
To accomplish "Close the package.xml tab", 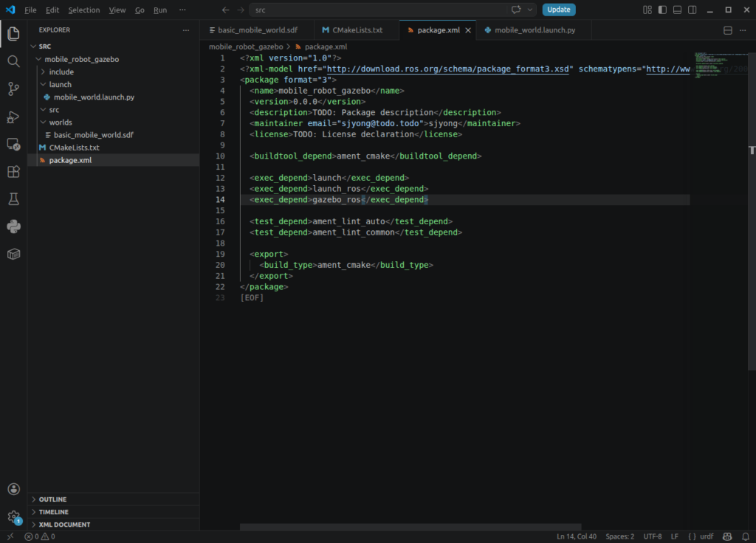I will pos(467,30).
